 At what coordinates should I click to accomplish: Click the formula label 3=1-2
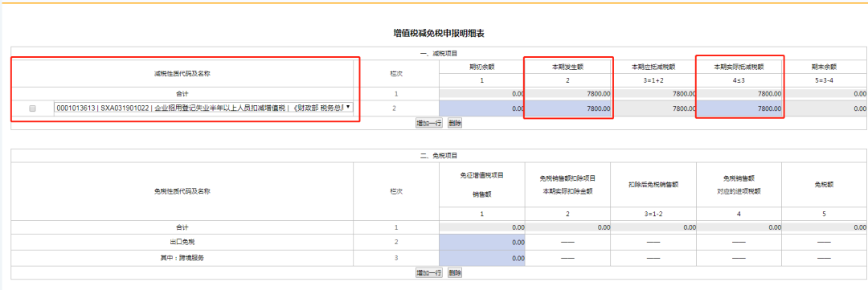[653, 214]
